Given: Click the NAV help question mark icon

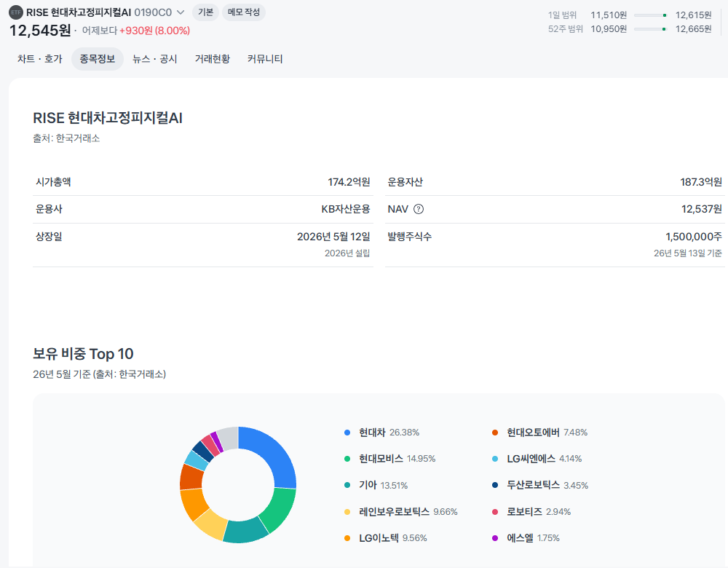Looking at the screenshot, I should click(x=419, y=209).
